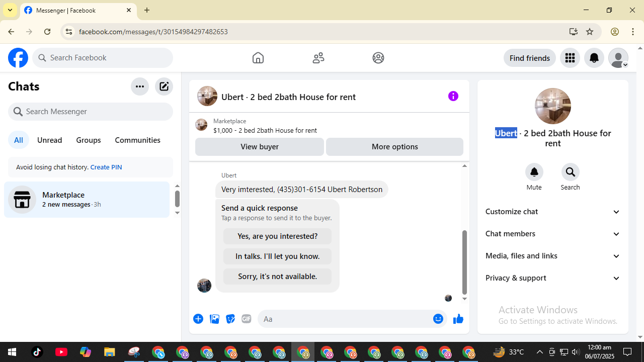View site information icon in address bar

click(69, 32)
